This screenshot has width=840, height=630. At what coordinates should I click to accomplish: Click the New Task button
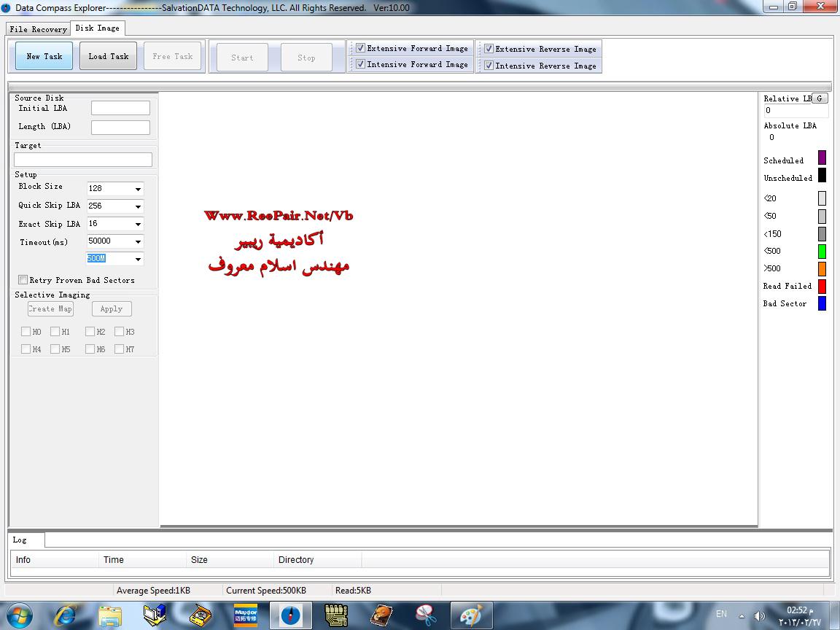(44, 56)
